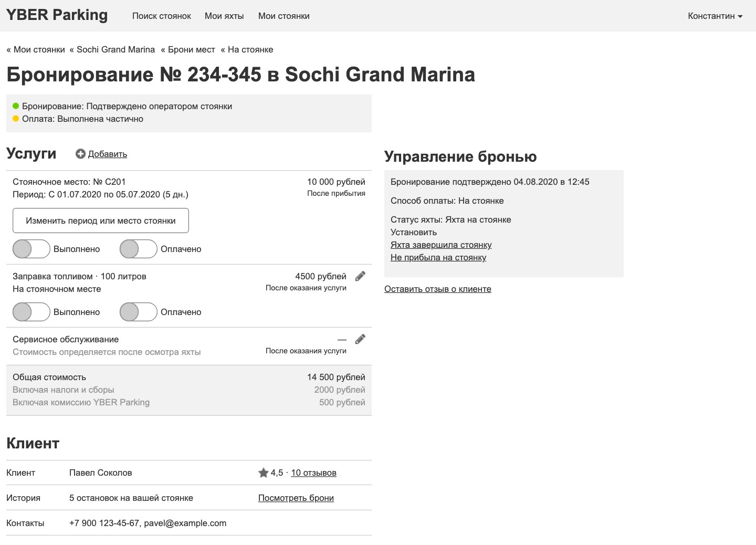
Task: Follow the Мои стоянки breadcrumb link
Action: point(36,49)
